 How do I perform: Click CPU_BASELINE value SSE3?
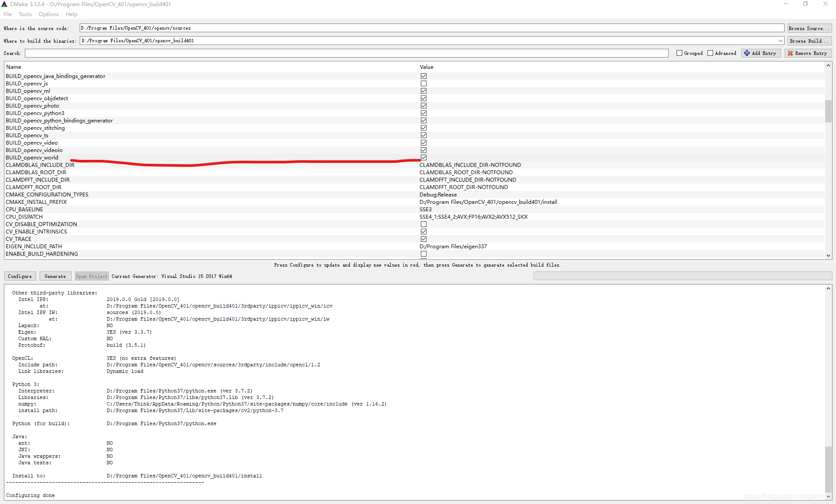coord(426,210)
